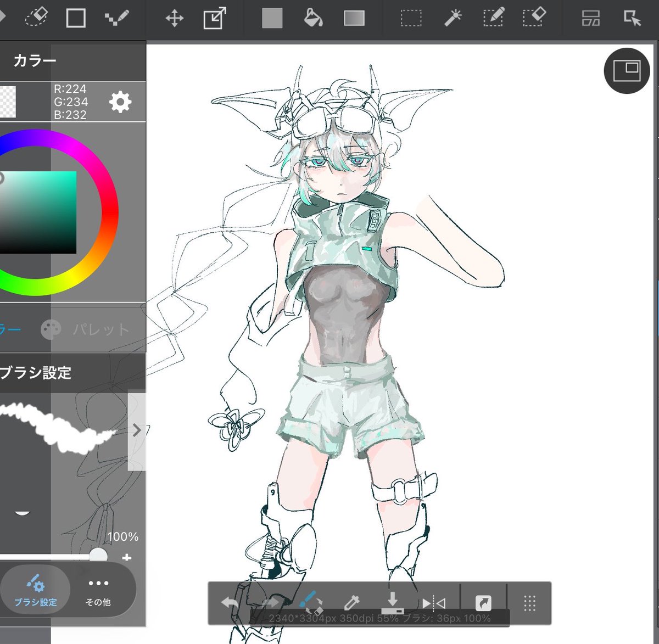The width and height of the screenshot is (659, 644).
Task: Pick the eyedropper tool
Action: (351, 603)
